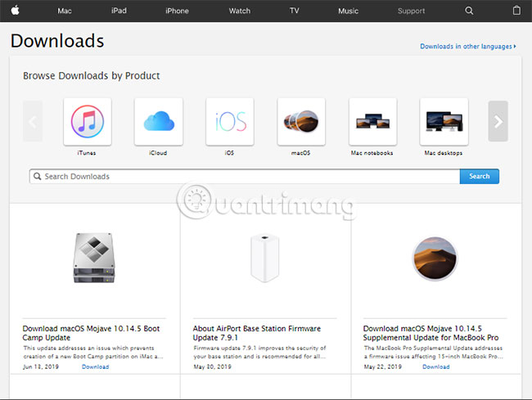Select the iCloud product icon
Viewport: 532px width, 400px height.
pyautogui.click(x=159, y=122)
